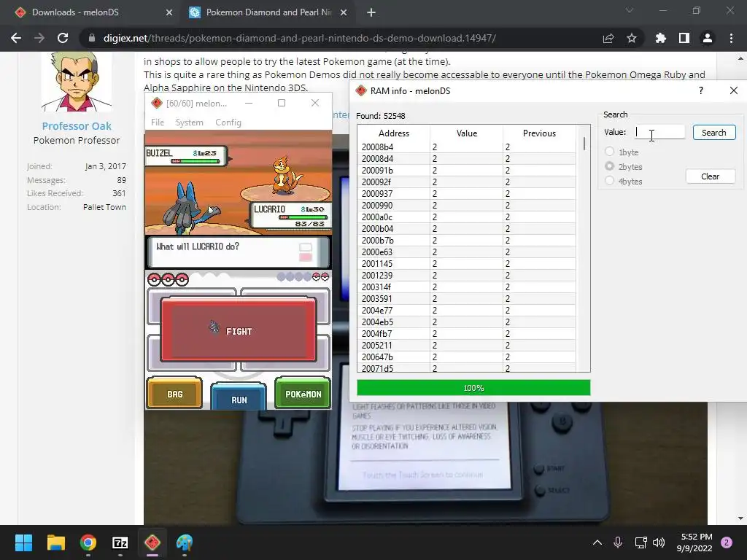Open the Windows Start menu
This screenshot has width=747, height=560.
[x=23, y=542]
